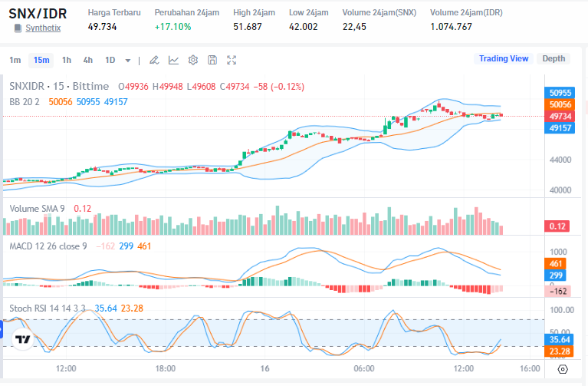This screenshot has height=386, width=588.
Task: Select the MACD 12 26 close 9 legend
Action: point(48,246)
